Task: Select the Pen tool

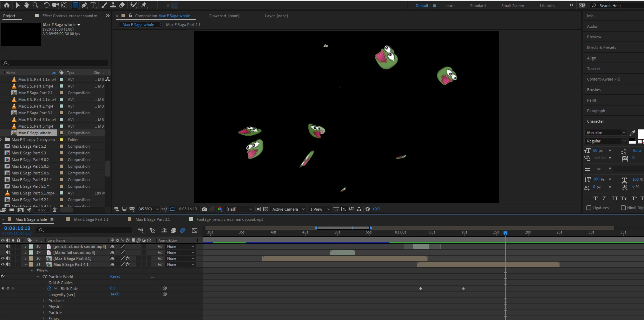Action: [84, 5]
